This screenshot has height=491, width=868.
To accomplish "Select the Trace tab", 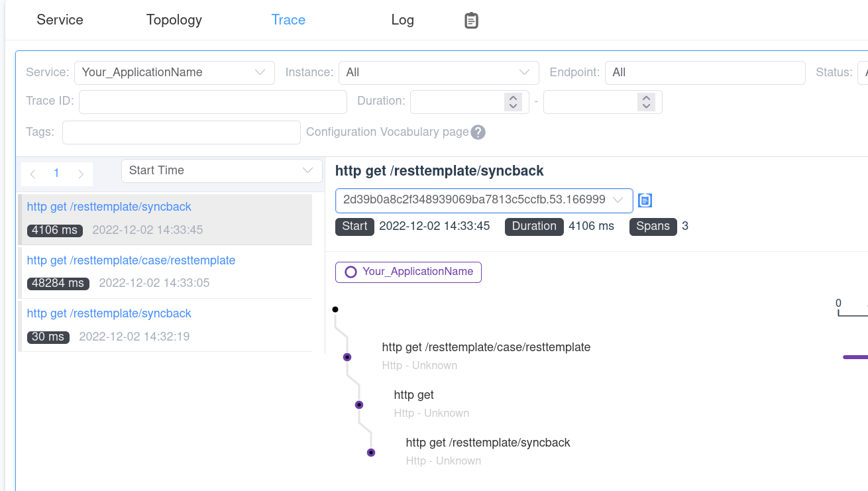I will coord(288,20).
